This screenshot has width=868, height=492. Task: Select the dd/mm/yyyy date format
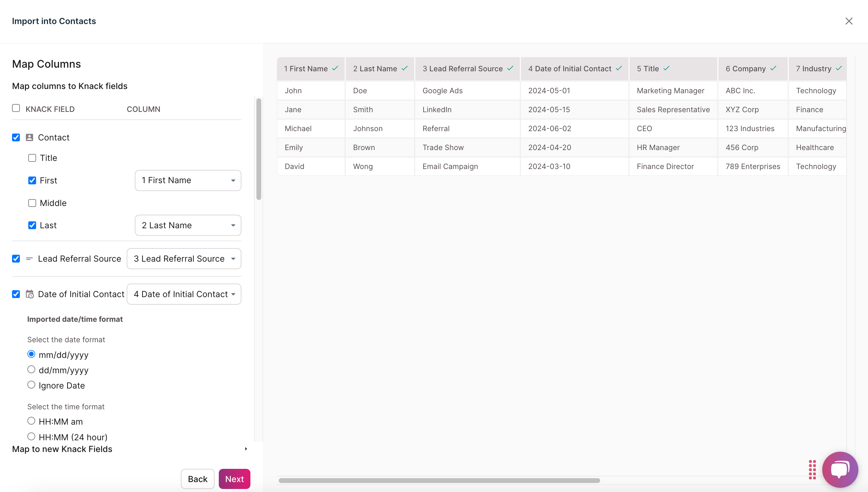click(31, 369)
